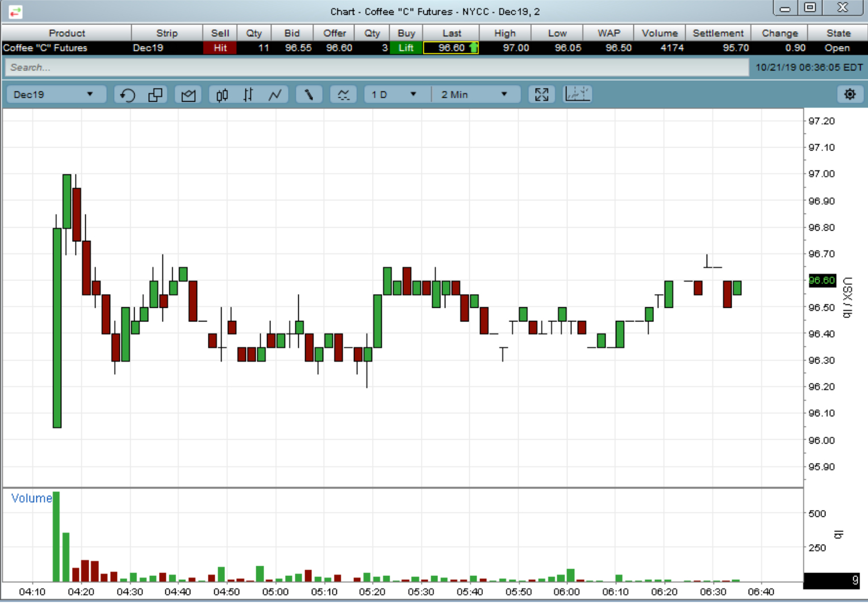Click the Product column header
Viewport: 868px width, 606px height.
tap(66, 33)
